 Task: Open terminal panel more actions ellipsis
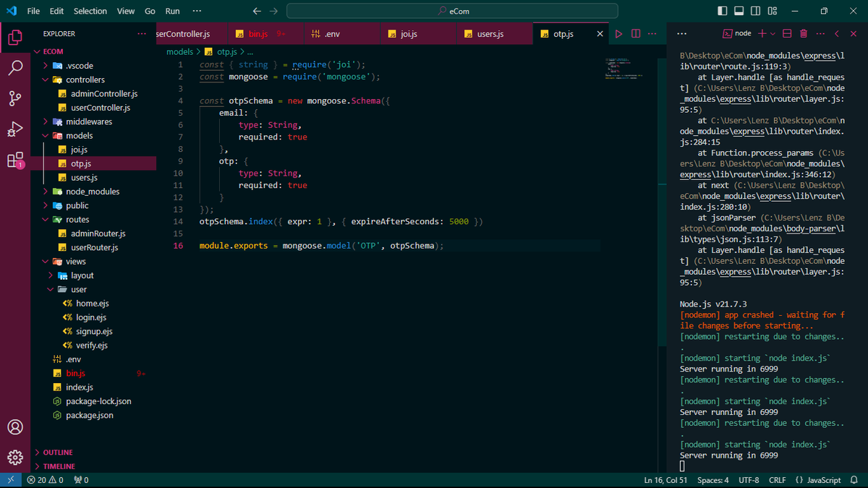tap(820, 34)
